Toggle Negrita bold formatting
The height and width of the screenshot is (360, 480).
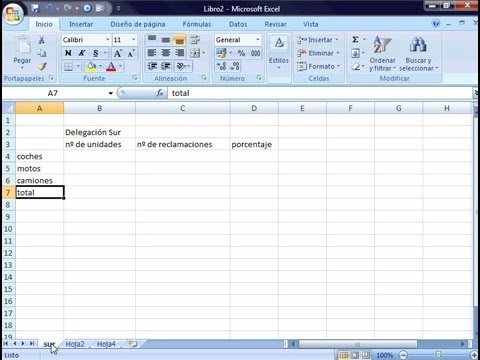tap(68, 53)
